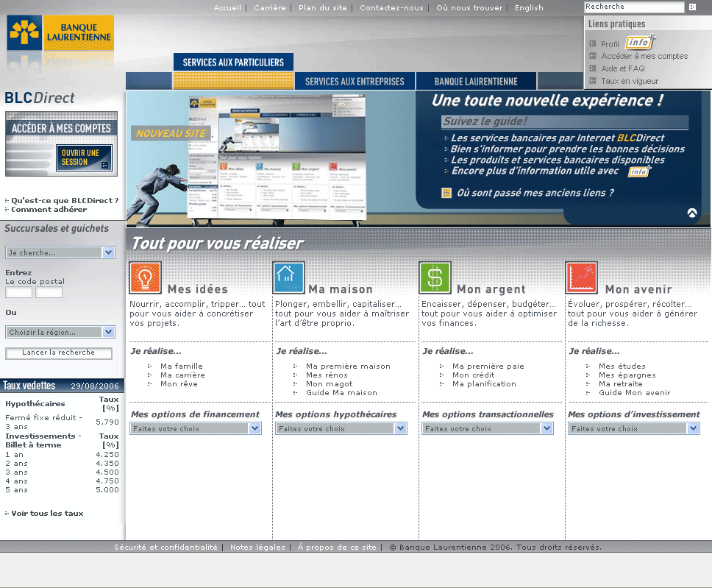Click bullet icon beside 'Accéder à mes comptes' link

click(x=592, y=56)
